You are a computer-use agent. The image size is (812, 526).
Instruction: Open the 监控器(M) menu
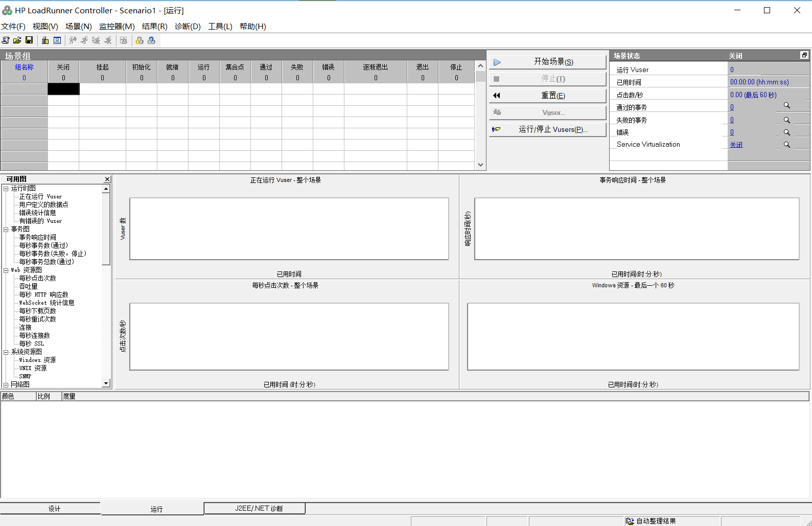pos(117,27)
